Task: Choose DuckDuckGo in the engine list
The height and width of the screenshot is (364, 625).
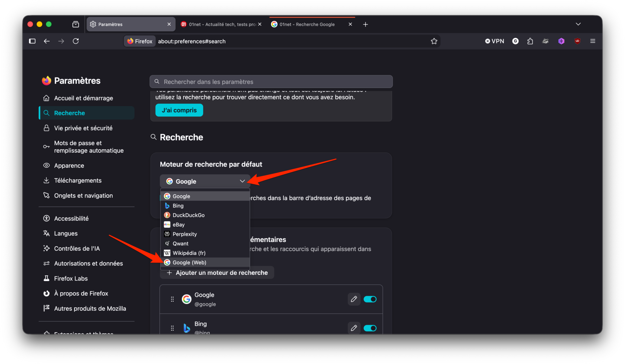Action: [205, 215]
